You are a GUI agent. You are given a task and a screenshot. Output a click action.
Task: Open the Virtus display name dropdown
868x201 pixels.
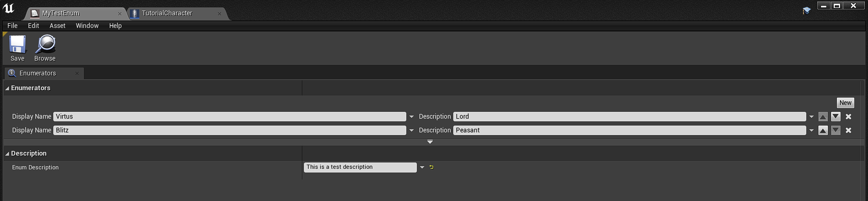(x=412, y=117)
